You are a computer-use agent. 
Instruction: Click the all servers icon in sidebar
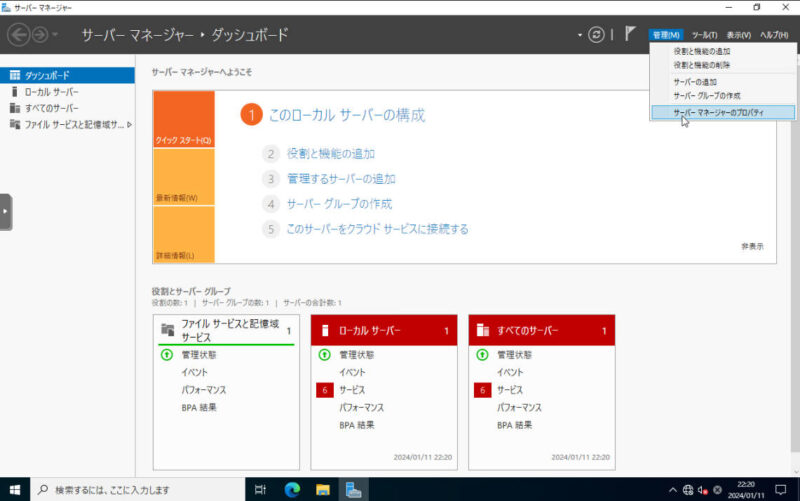pos(15,108)
